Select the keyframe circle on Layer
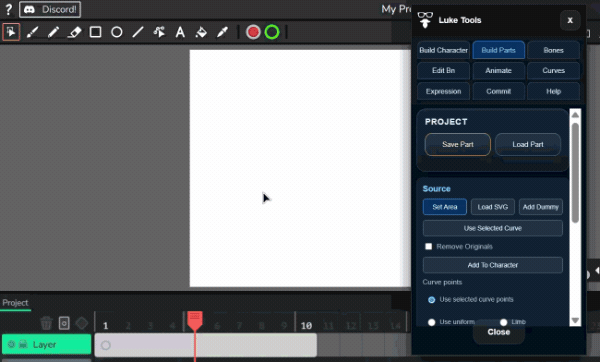The height and width of the screenshot is (362, 600). pos(106,345)
